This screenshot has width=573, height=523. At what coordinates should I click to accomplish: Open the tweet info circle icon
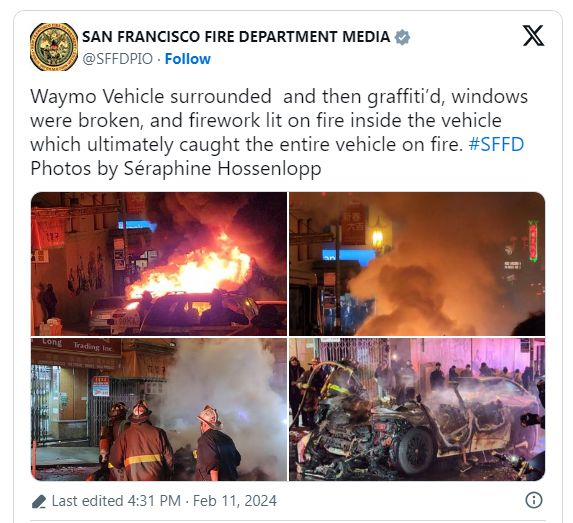coord(534,500)
